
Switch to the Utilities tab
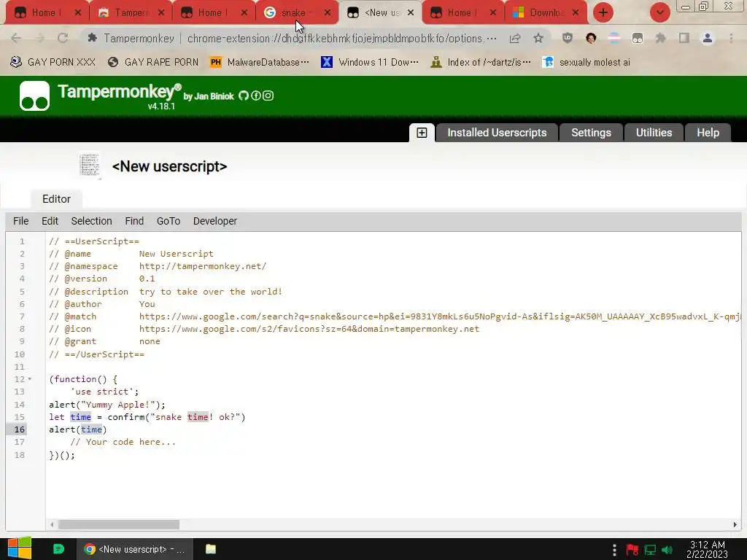click(654, 133)
